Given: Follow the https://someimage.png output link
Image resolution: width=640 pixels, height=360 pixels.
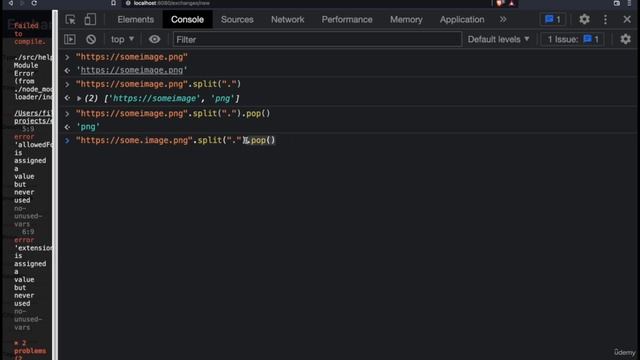Looking at the screenshot, I should pyautogui.click(x=131, y=70).
